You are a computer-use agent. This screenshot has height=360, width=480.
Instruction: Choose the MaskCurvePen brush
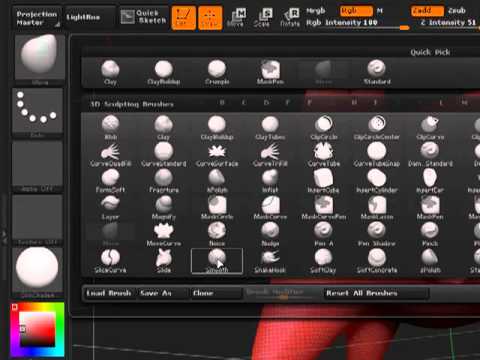point(324,208)
